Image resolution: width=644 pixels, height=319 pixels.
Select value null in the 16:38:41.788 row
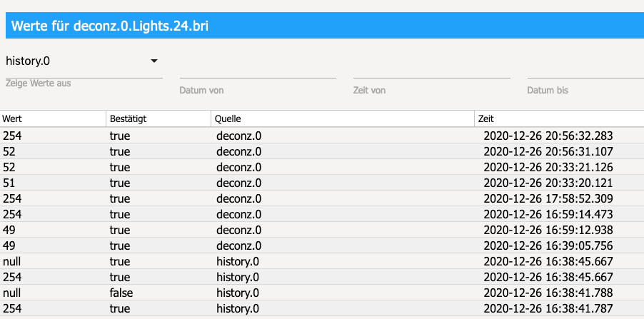[11, 293]
